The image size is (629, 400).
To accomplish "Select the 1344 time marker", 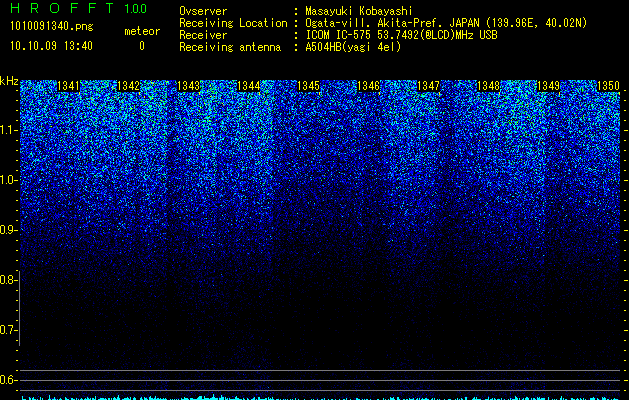I will pyautogui.click(x=249, y=86).
